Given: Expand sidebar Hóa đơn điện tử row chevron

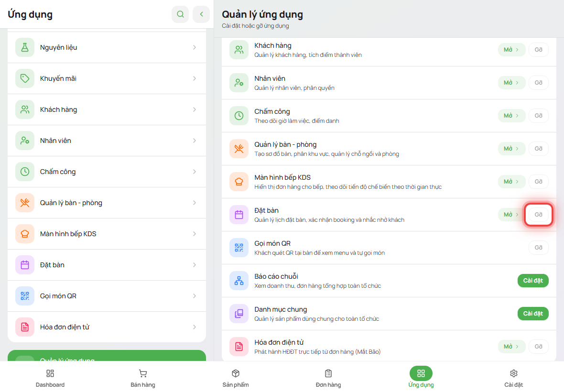Looking at the screenshot, I should (194, 327).
